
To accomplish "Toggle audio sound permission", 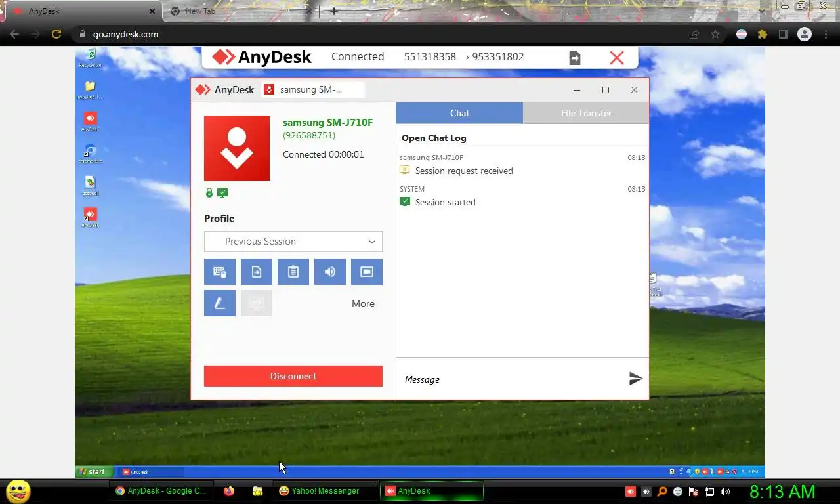I will [330, 272].
